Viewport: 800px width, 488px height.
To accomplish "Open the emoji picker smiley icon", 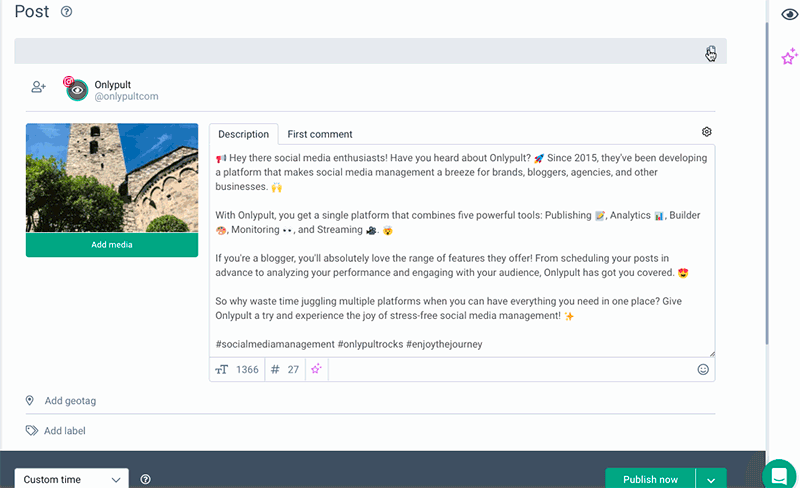I will click(x=703, y=369).
